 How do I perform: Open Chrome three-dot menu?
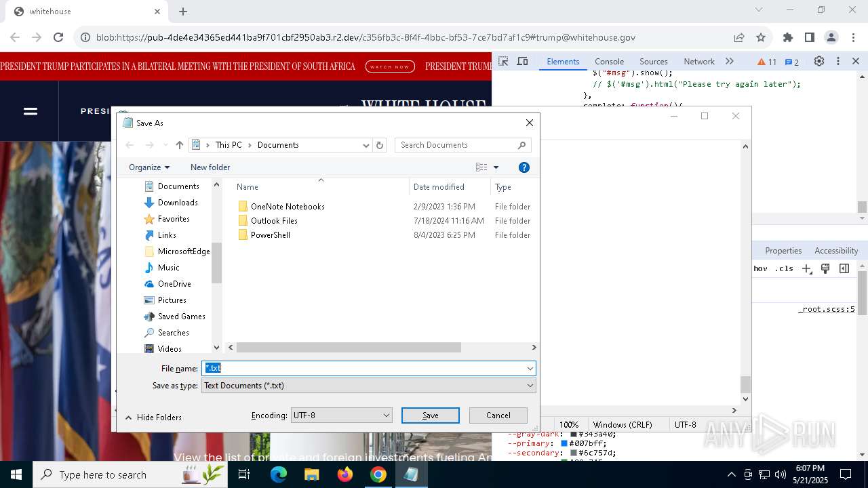(853, 38)
